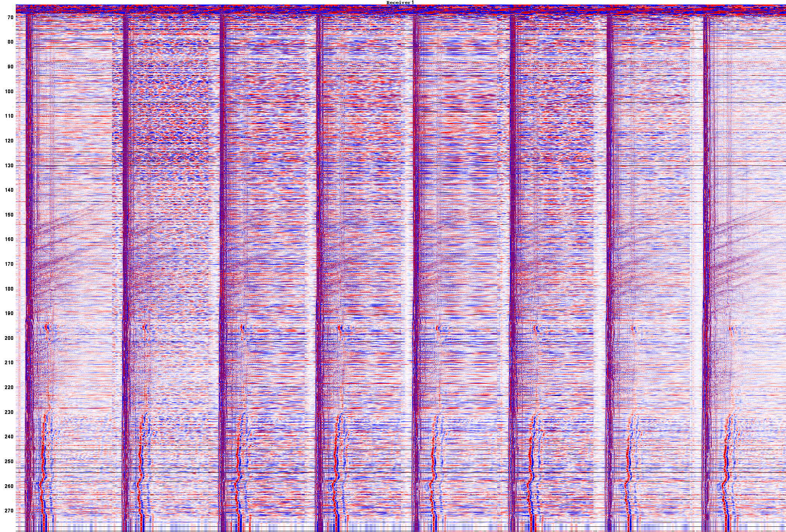This screenshot has width=786, height=532.
Task: Select the 190 depth axis label
Action: pyautogui.click(x=9, y=314)
